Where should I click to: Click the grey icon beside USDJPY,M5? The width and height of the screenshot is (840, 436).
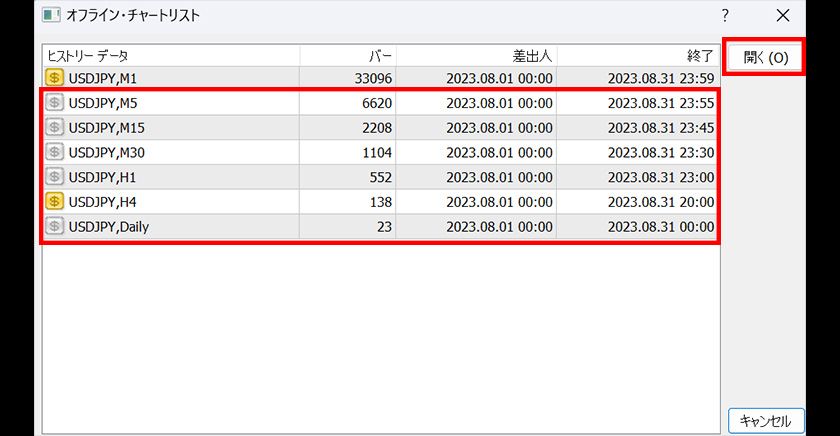tap(55, 102)
